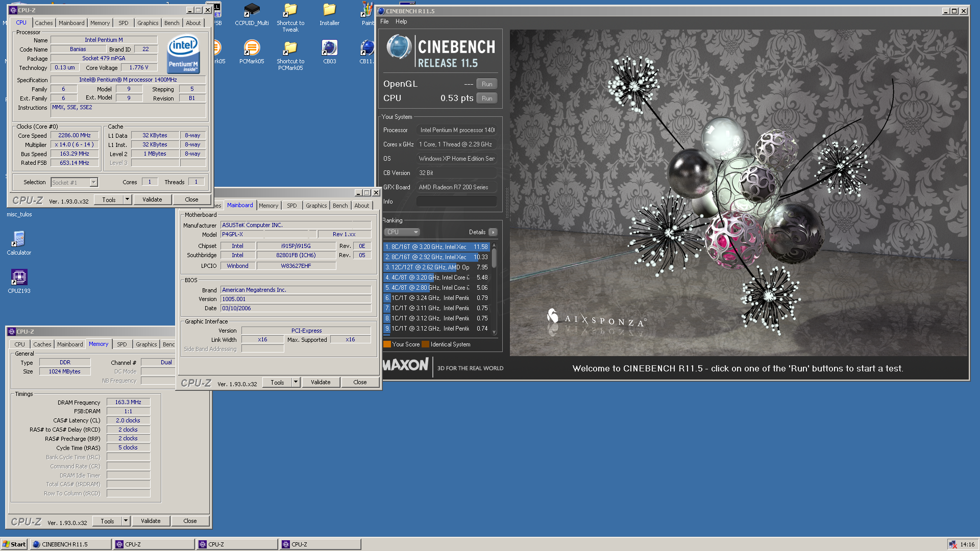The height and width of the screenshot is (551, 980).
Task: Open the SPD tab in top CPU-Z
Action: pyautogui.click(x=124, y=23)
